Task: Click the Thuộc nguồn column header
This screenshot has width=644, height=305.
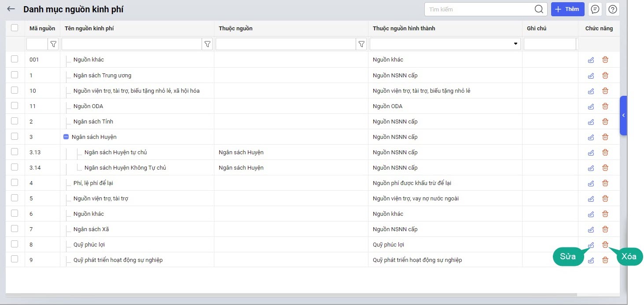Action: pyautogui.click(x=236, y=29)
